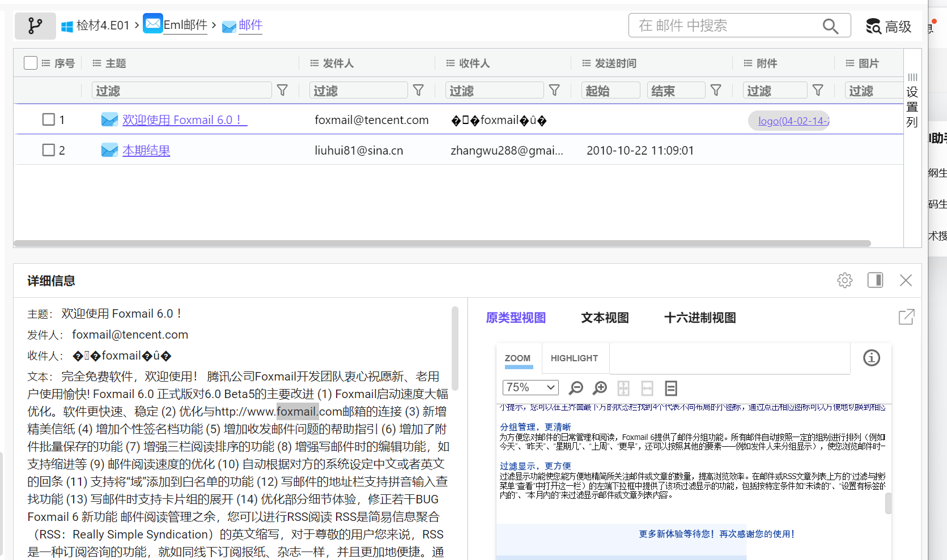This screenshot has width=947, height=560.
Task: Switch to 原类型视图 tab
Action: (516, 318)
